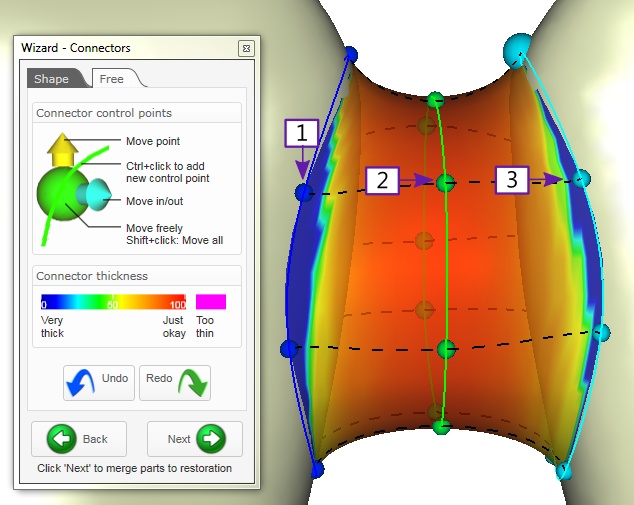Click the 'Connector thickness' heading
The height and width of the screenshot is (505, 634).
pyautogui.click(x=92, y=276)
